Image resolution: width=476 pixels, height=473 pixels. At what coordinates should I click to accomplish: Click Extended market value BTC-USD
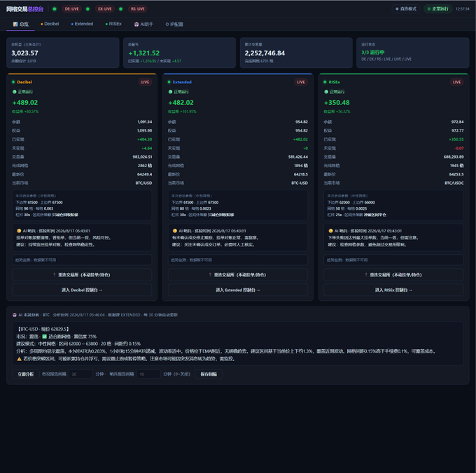click(x=300, y=183)
